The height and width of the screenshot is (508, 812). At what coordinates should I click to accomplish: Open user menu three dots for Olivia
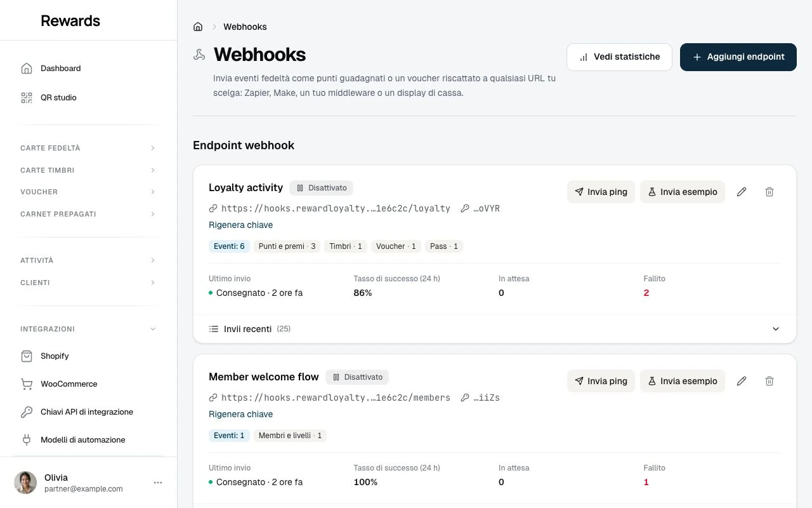coord(158,483)
